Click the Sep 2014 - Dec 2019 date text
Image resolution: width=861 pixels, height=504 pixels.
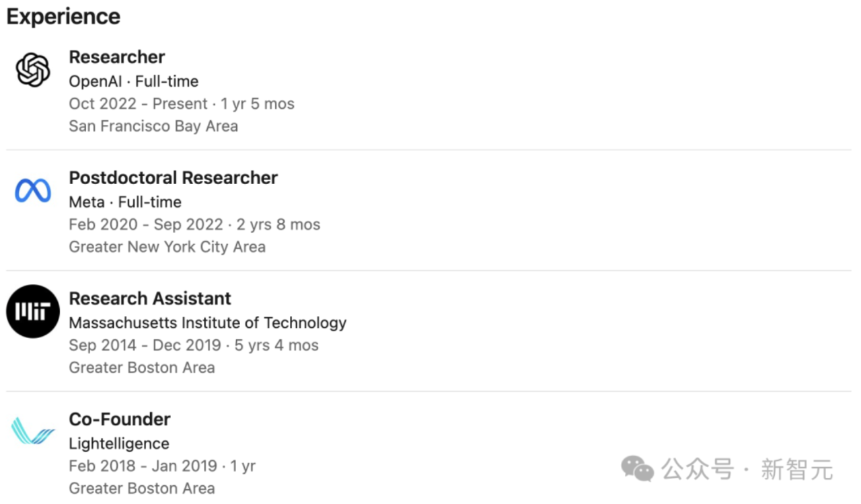tap(145, 345)
